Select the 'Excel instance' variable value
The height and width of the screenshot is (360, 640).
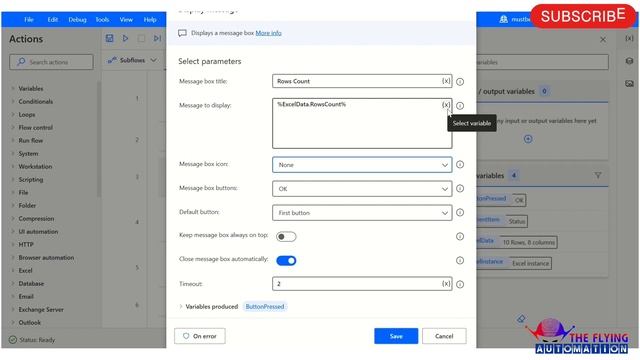point(530,263)
